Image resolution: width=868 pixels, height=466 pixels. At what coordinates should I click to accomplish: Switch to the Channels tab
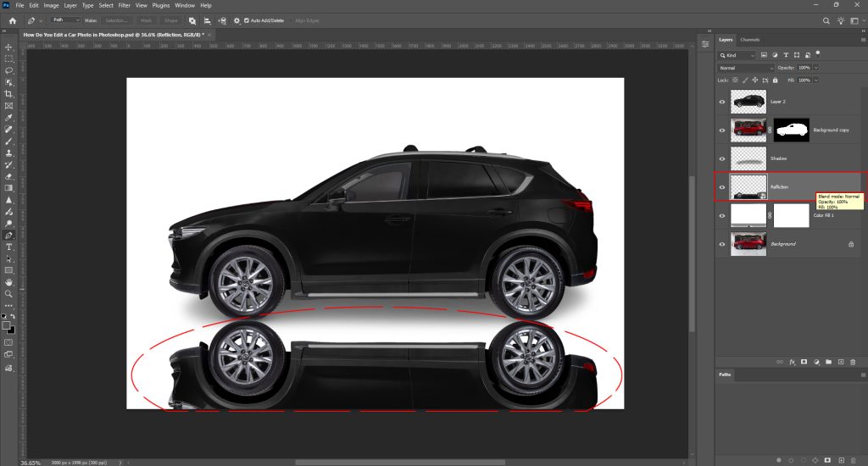(749, 40)
